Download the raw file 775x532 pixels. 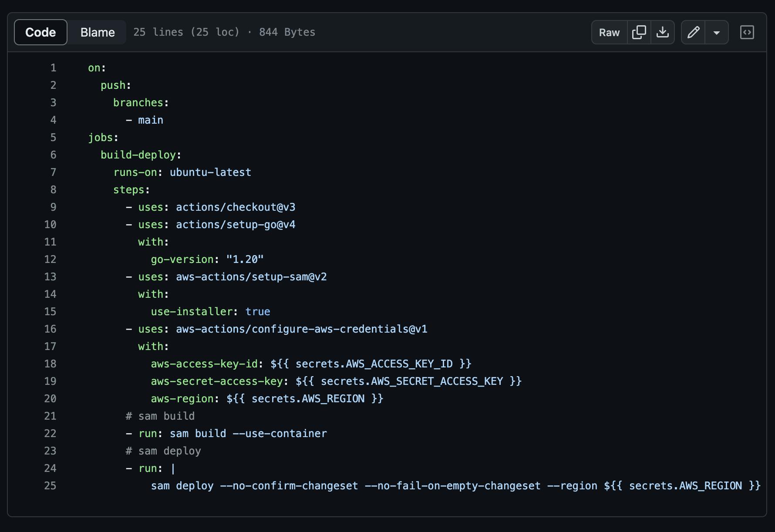[x=662, y=32]
